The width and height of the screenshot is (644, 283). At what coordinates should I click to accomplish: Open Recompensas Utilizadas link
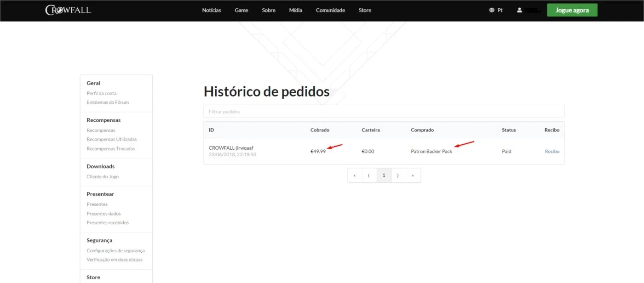(112, 139)
